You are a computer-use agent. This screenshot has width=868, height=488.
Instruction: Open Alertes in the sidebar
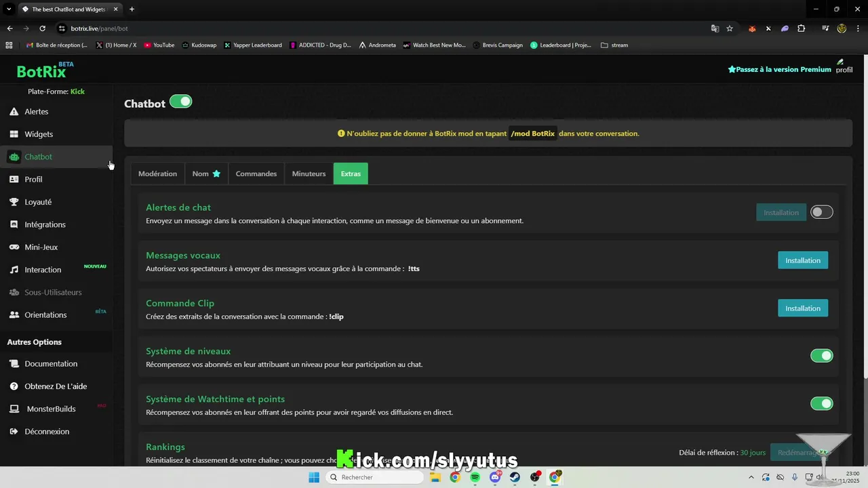click(x=37, y=111)
